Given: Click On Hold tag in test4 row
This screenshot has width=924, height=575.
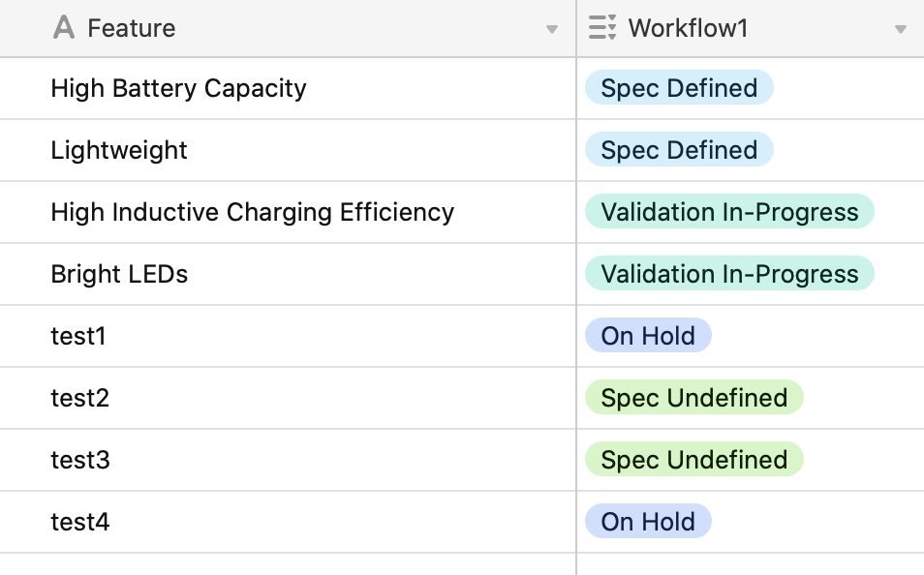Looking at the screenshot, I should 648,522.
